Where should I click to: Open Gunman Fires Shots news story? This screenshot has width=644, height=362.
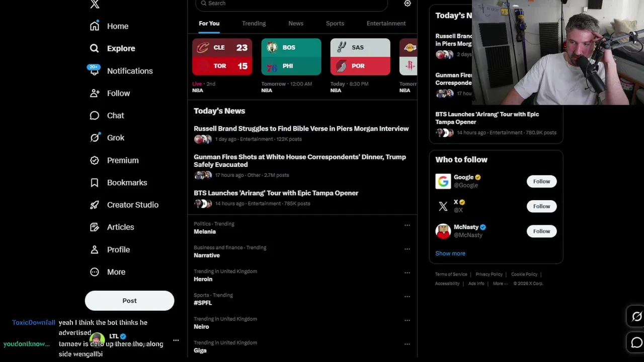(300, 161)
